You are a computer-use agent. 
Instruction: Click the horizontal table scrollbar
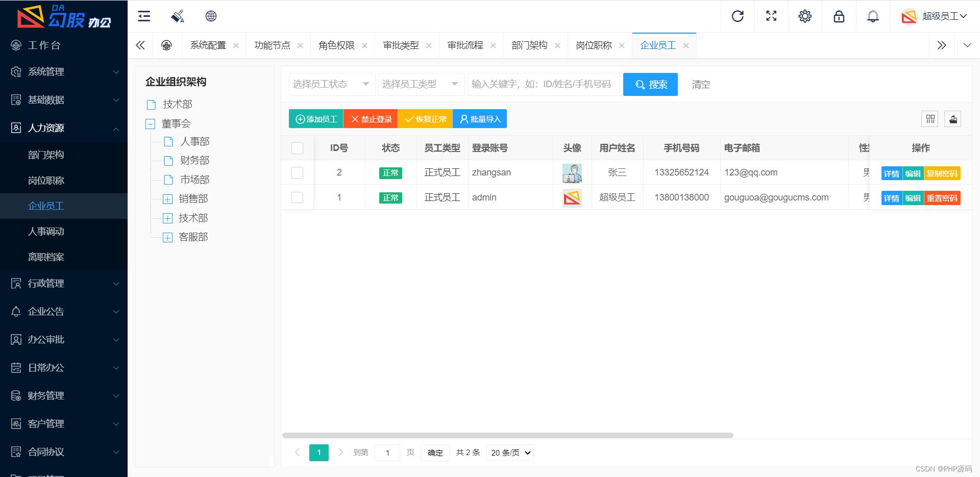[508, 436]
